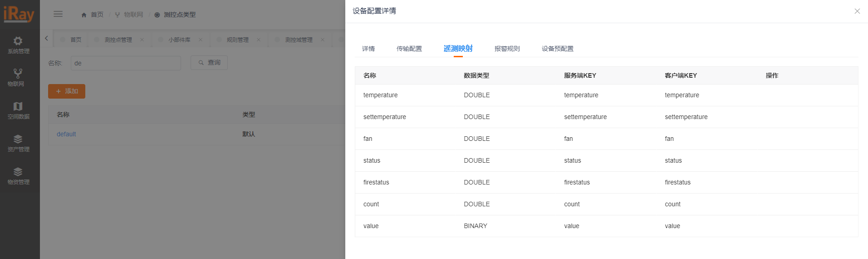This screenshot has width=868, height=259.
Task: Switch to the 测控域管理 page tab
Action: [299, 40]
